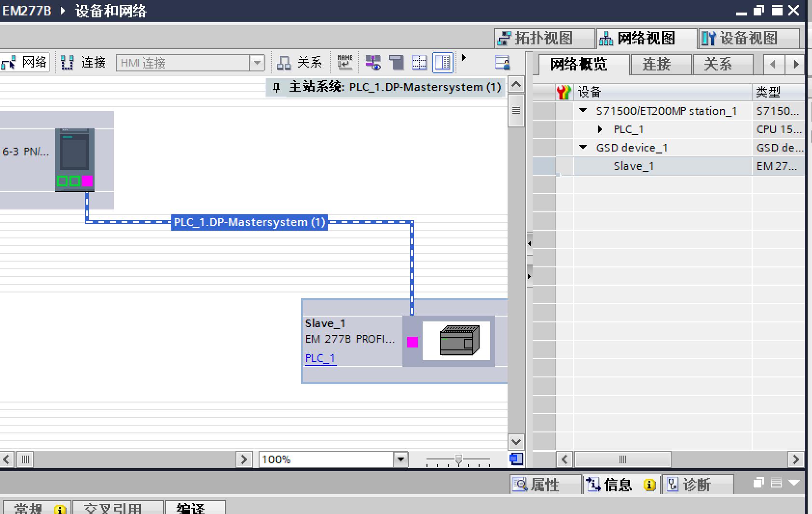This screenshot has height=514, width=812.
Task: Click the NAME assign device name icon
Action: coord(345,62)
